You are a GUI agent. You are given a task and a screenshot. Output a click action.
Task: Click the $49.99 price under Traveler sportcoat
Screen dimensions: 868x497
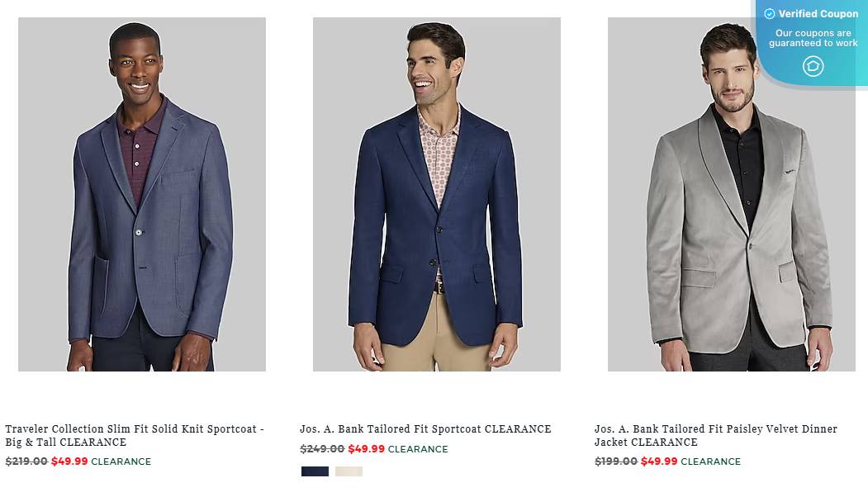(x=69, y=461)
